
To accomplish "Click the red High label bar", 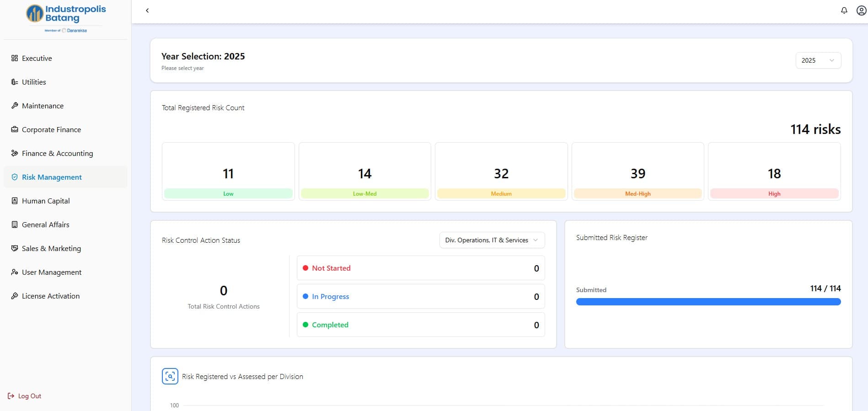I will pyautogui.click(x=774, y=193).
